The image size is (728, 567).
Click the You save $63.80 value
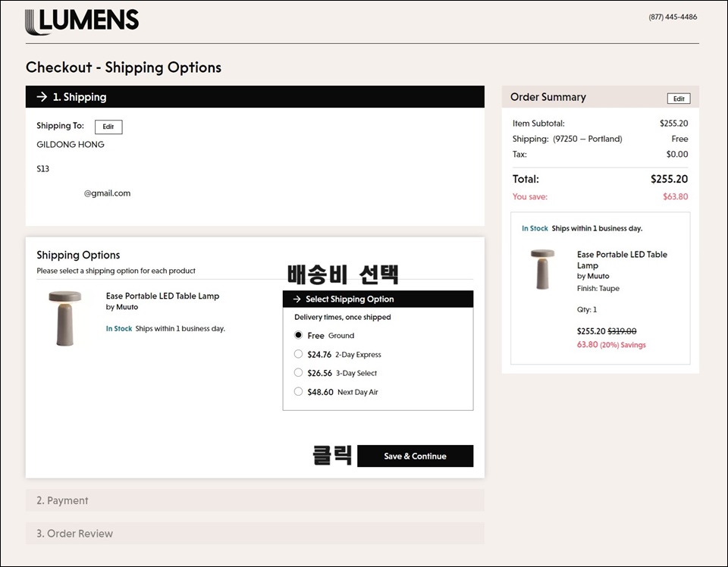[x=676, y=197]
